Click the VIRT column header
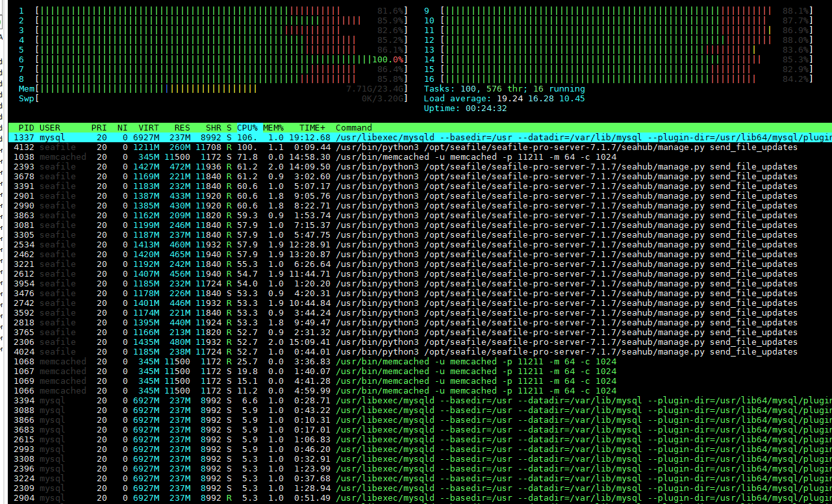Image resolution: width=832 pixels, height=504 pixels. pyautogui.click(x=149, y=128)
